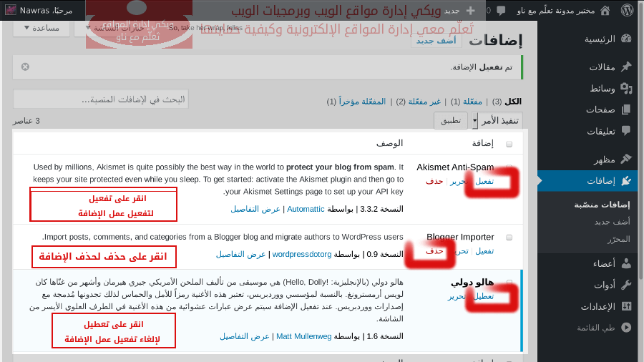
Task: Open Posts (مقالات) pin icon in sidebar
Action: [626, 67]
